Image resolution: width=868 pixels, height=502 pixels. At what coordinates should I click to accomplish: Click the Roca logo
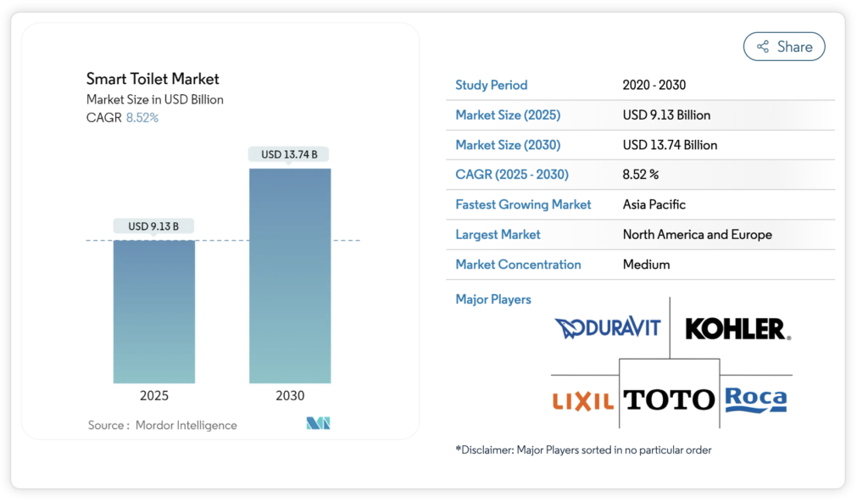pyautogui.click(x=755, y=399)
